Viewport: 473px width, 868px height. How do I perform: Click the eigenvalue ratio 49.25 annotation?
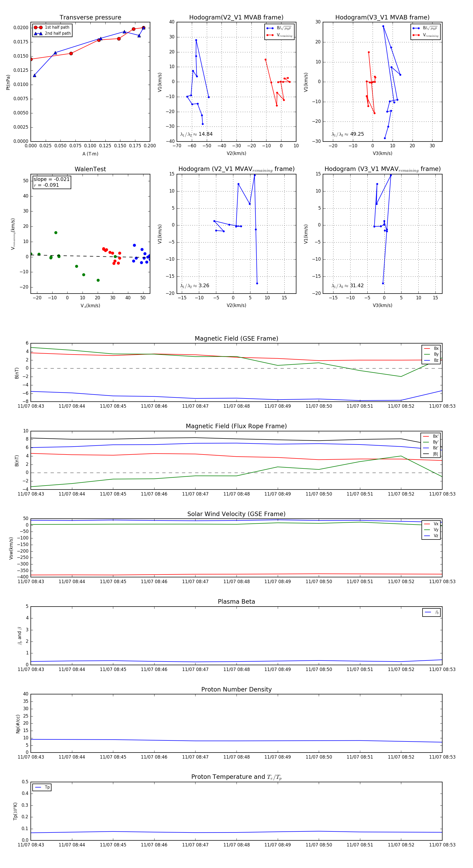pos(348,134)
